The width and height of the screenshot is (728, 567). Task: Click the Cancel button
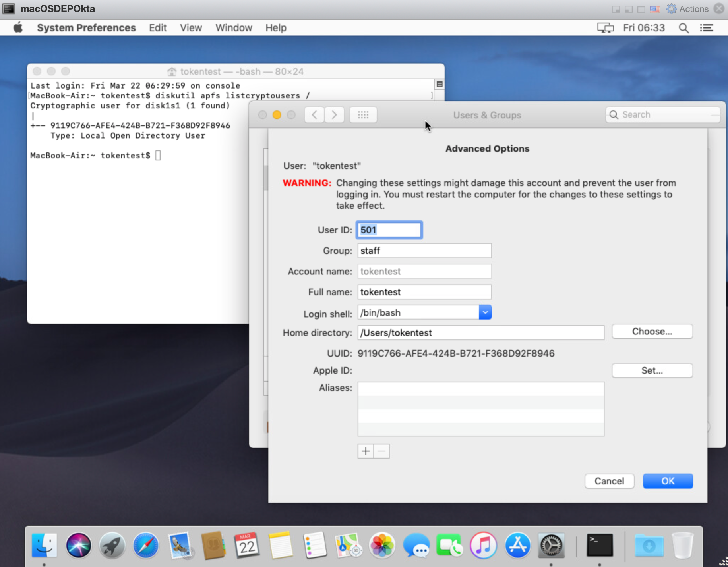[x=609, y=481]
